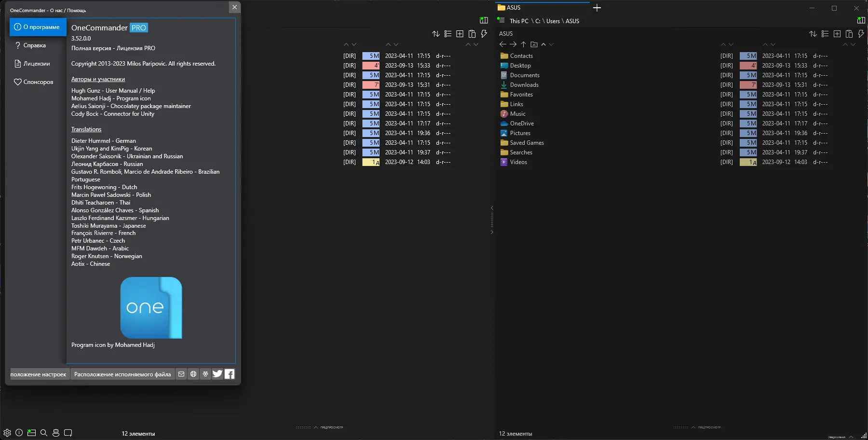Select the 'О программе' tab

point(38,27)
